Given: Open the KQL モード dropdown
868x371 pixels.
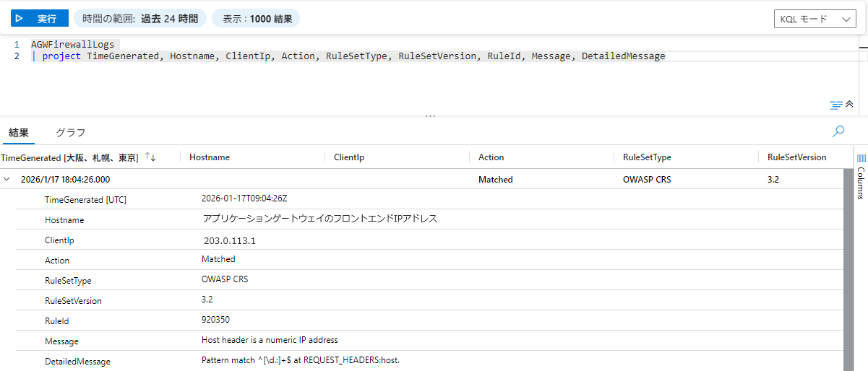Looking at the screenshot, I should tap(815, 19).
